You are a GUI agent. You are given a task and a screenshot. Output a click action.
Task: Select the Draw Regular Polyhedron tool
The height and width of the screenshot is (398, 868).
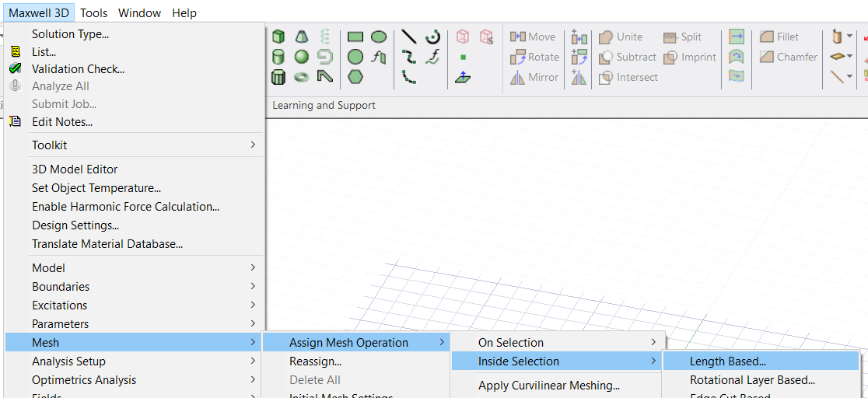(x=278, y=77)
